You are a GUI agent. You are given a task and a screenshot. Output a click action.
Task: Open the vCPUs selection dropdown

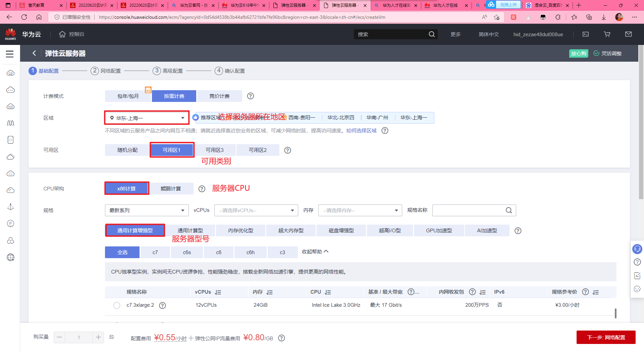256,210
